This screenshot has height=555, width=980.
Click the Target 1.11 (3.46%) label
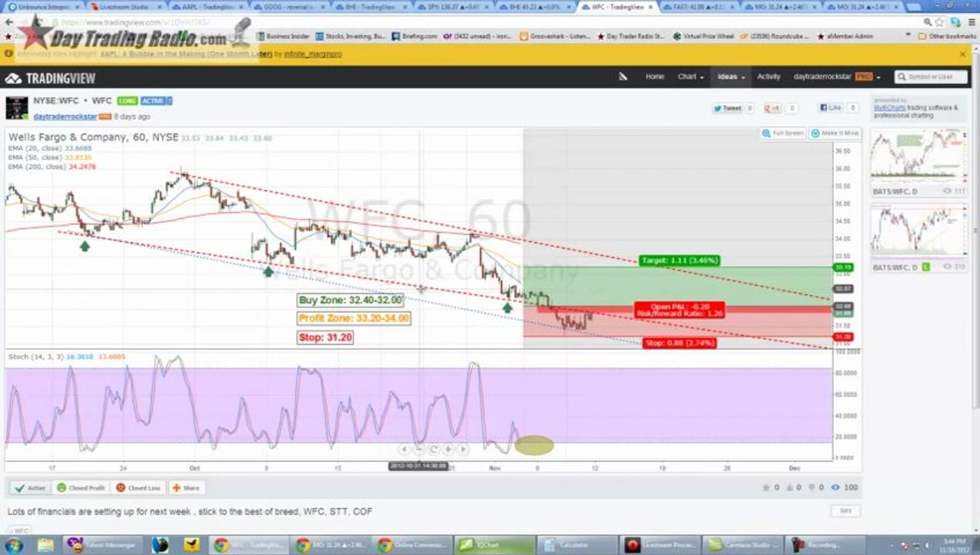tap(680, 261)
